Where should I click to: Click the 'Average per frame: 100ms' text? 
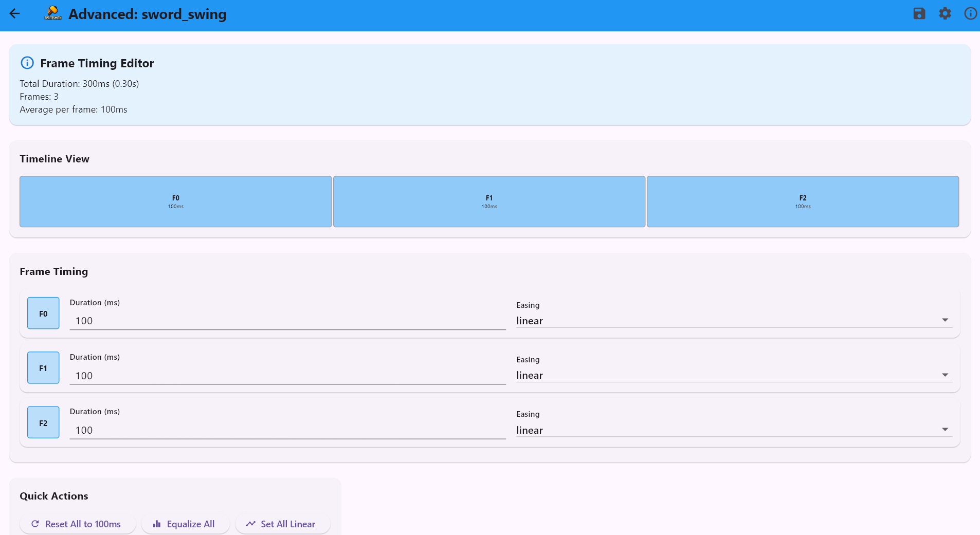(x=74, y=109)
